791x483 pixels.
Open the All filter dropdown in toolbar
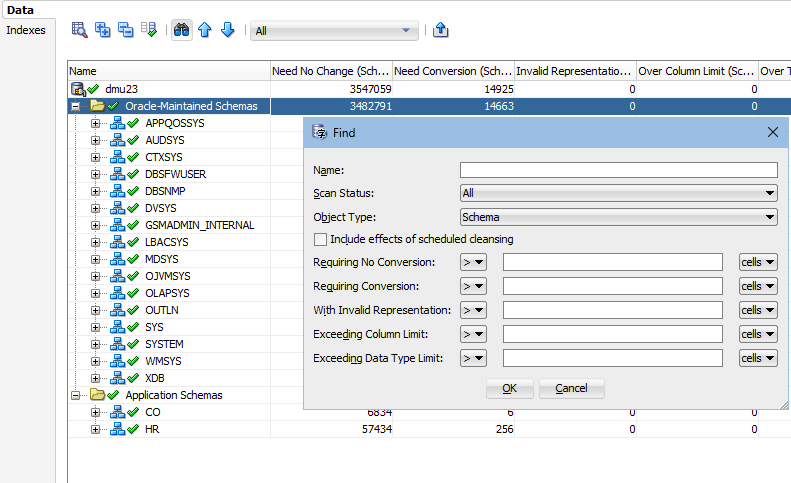click(x=334, y=31)
